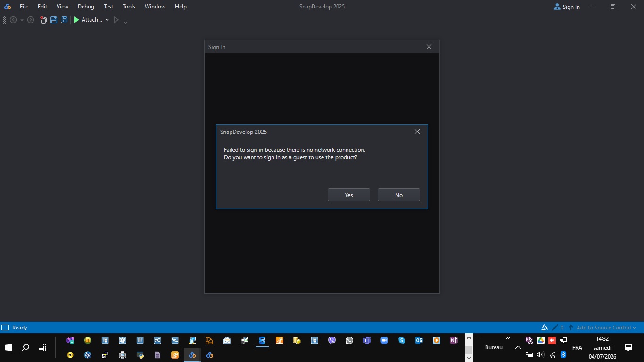Image resolution: width=644 pixels, height=362 pixels.
Task: Open Skype from the taskbar
Action: coord(402,340)
